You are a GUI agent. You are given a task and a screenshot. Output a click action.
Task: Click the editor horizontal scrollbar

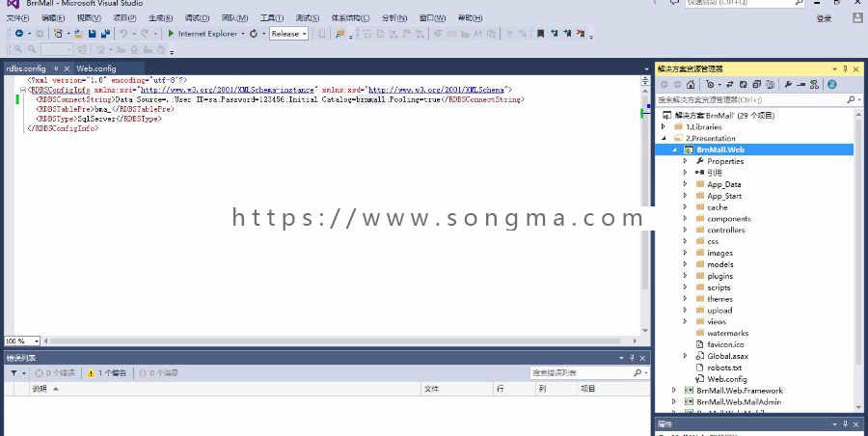339,341
